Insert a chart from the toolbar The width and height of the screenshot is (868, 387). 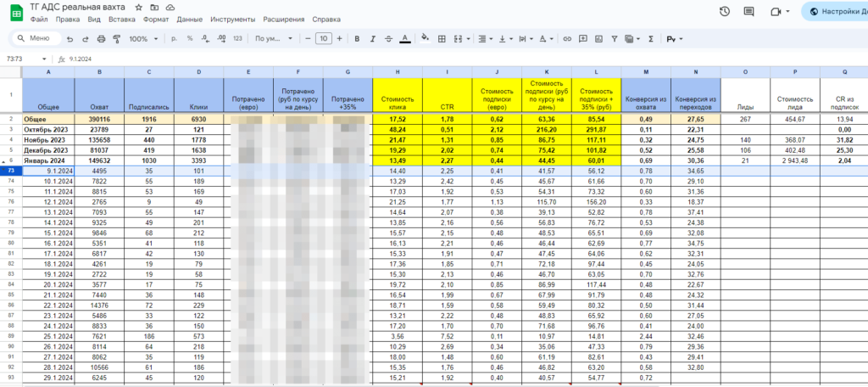pos(599,39)
